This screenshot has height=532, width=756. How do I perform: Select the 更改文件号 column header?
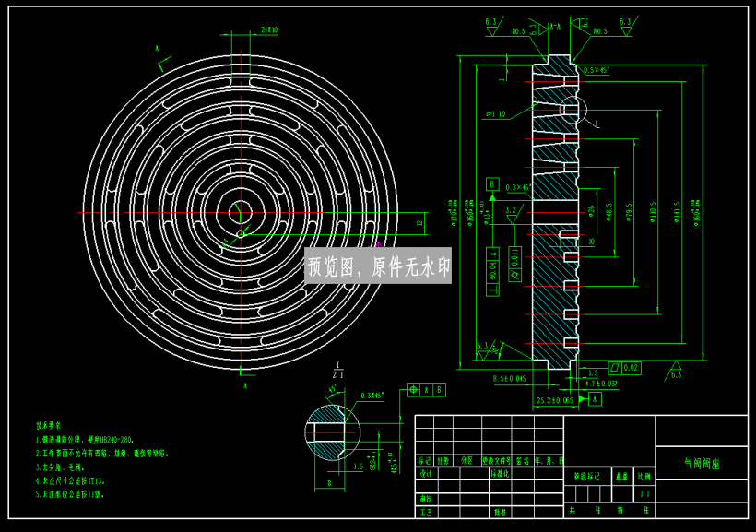pos(496,461)
